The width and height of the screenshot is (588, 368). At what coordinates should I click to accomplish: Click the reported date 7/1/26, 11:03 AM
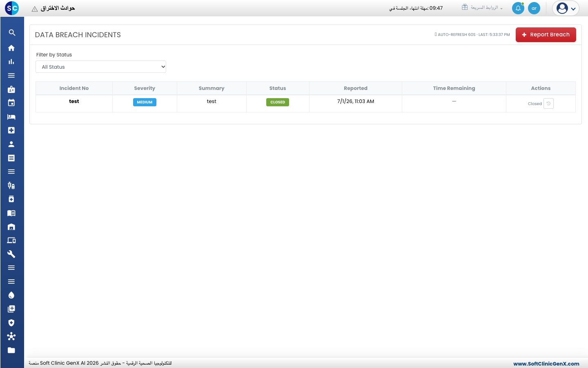pyautogui.click(x=356, y=101)
